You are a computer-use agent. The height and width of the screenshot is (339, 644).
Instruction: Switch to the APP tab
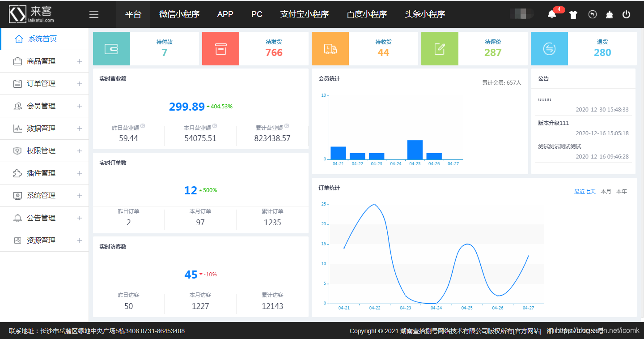tap(225, 14)
